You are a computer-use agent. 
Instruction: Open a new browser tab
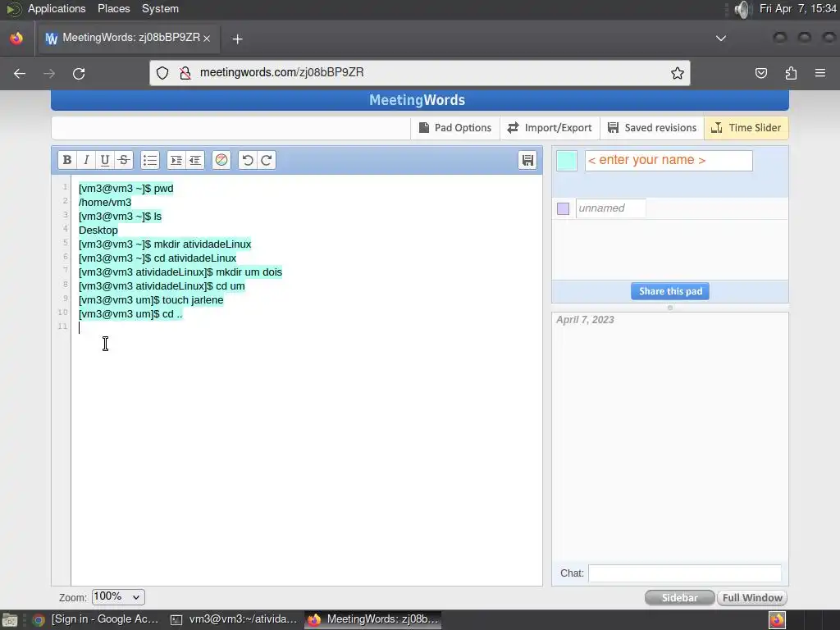click(x=237, y=39)
